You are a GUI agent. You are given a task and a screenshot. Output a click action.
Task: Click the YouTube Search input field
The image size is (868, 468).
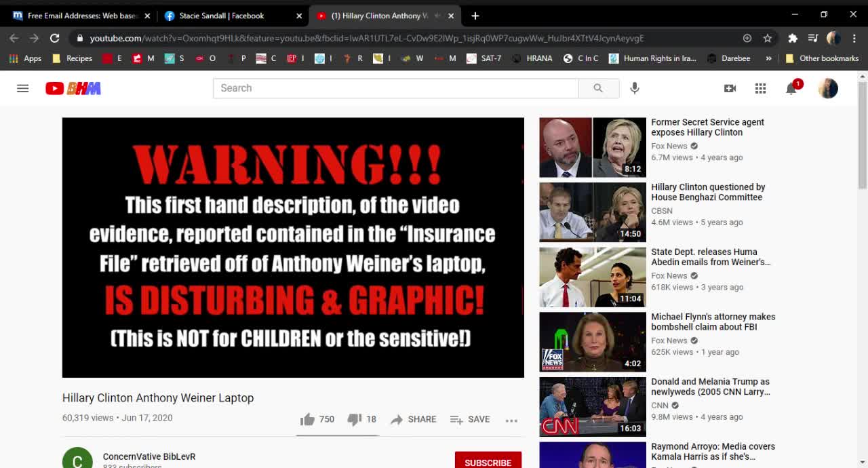[395, 88]
